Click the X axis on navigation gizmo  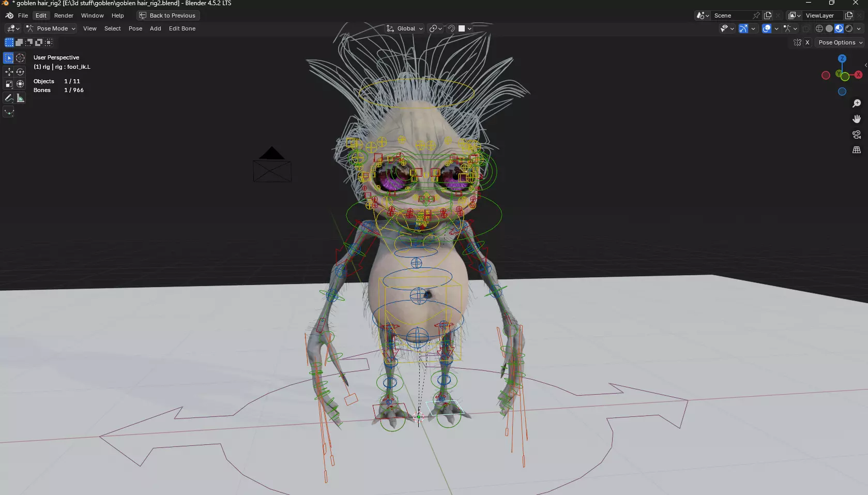point(858,75)
